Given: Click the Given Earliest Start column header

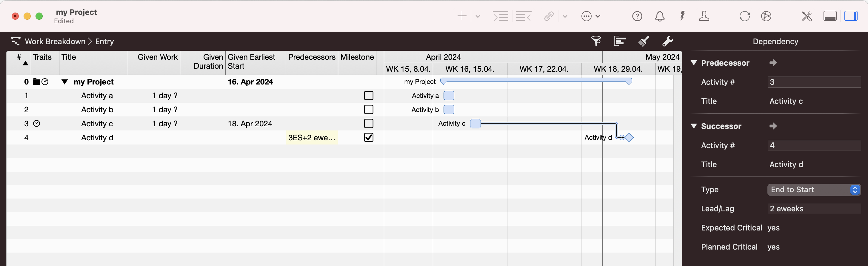Looking at the screenshot, I should click(x=256, y=63).
